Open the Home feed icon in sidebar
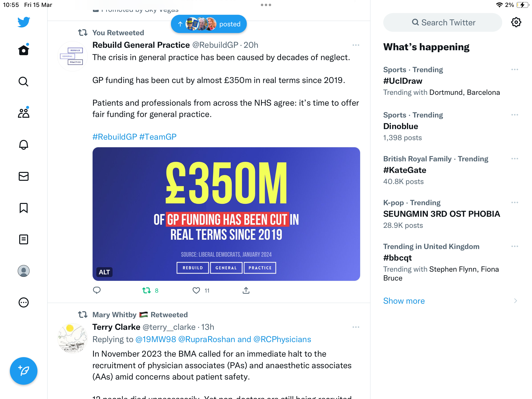 [x=24, y=50]
